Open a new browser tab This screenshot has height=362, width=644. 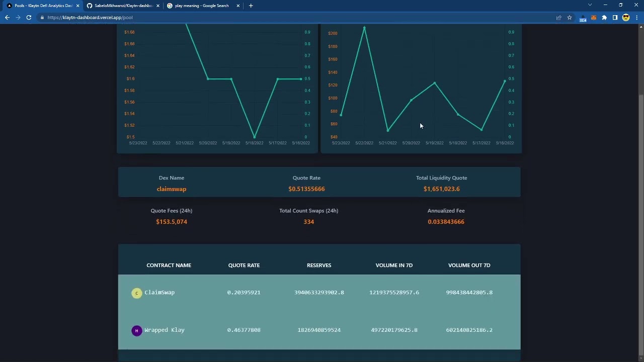point(251,6)
